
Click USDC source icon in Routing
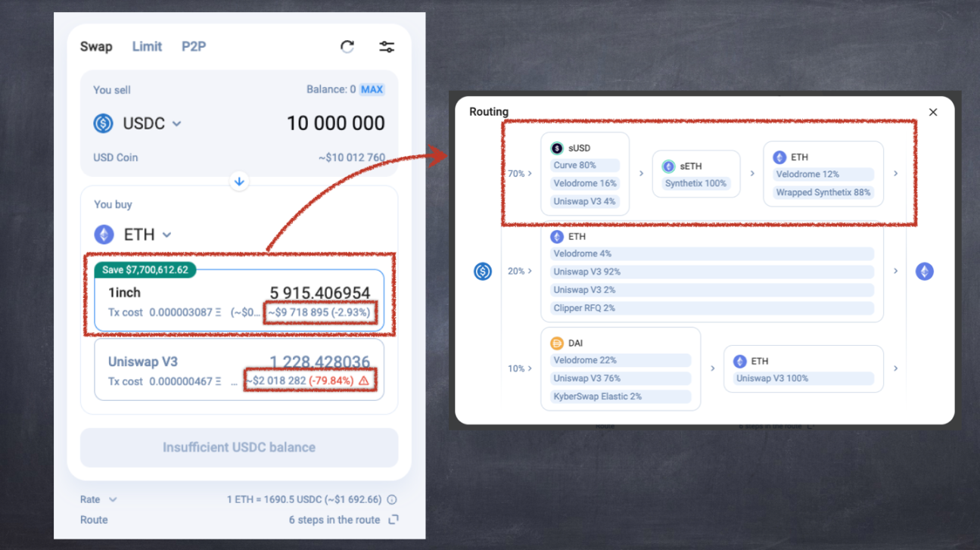tap(483, 271)
